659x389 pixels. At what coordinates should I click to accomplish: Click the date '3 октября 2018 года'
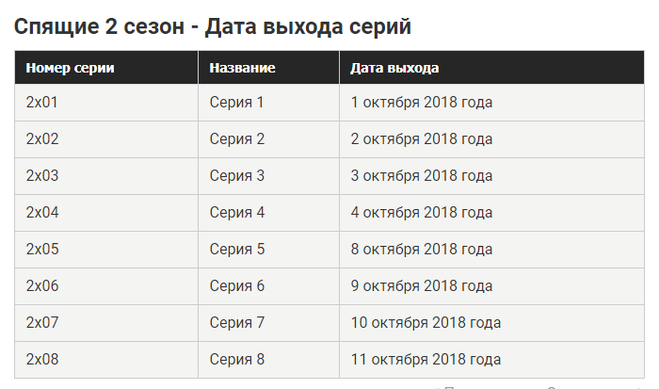point(422,176)
